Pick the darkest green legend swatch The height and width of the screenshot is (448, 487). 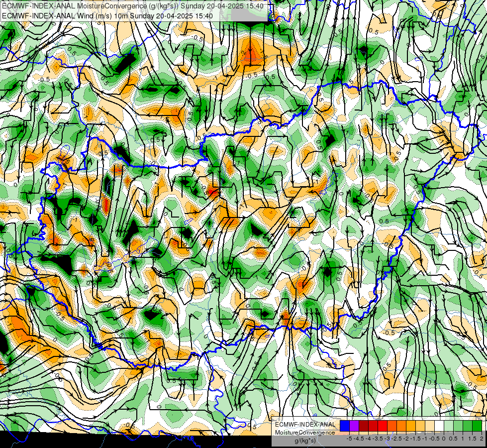click(x=477, y=426)
